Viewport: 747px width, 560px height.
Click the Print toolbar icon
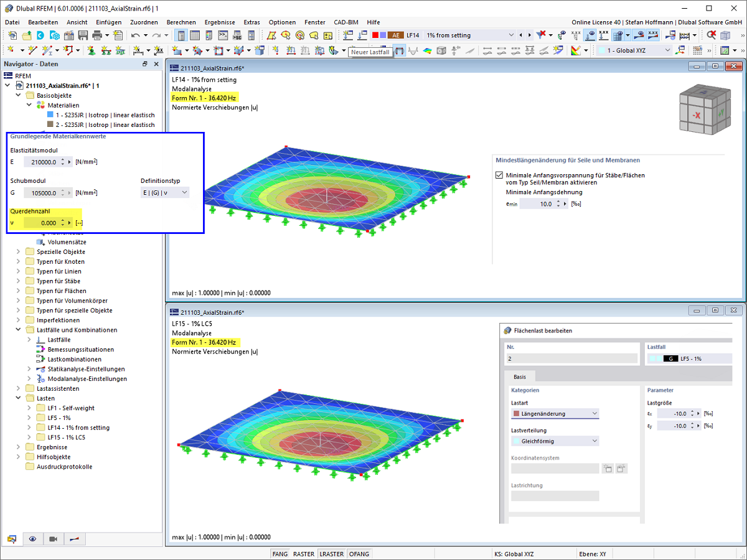pyautogui.click(x=96, y=35)
